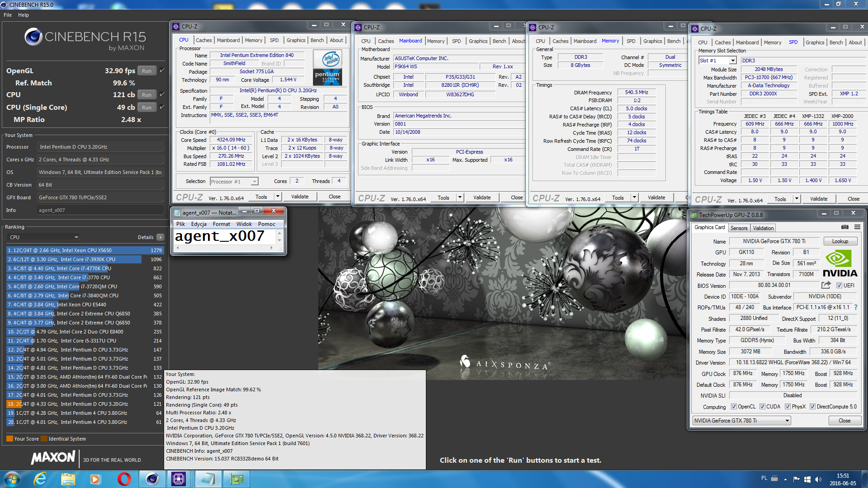The height and width of the screenshot is (488, 868).
Task: Switch to Sensors tab in GPU-Z
Action: point(739,228)
